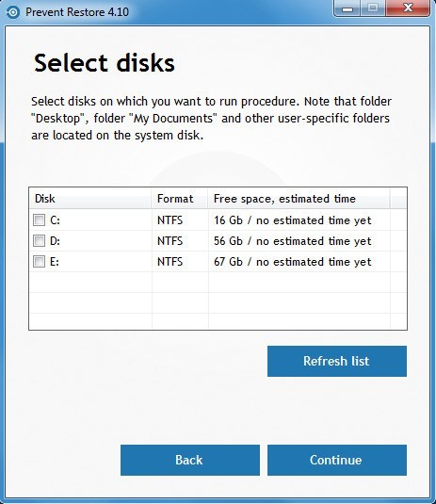This screenshot has height=504, width=436.
Task: Click the first empty row in disk list
Action: [218, 283]
